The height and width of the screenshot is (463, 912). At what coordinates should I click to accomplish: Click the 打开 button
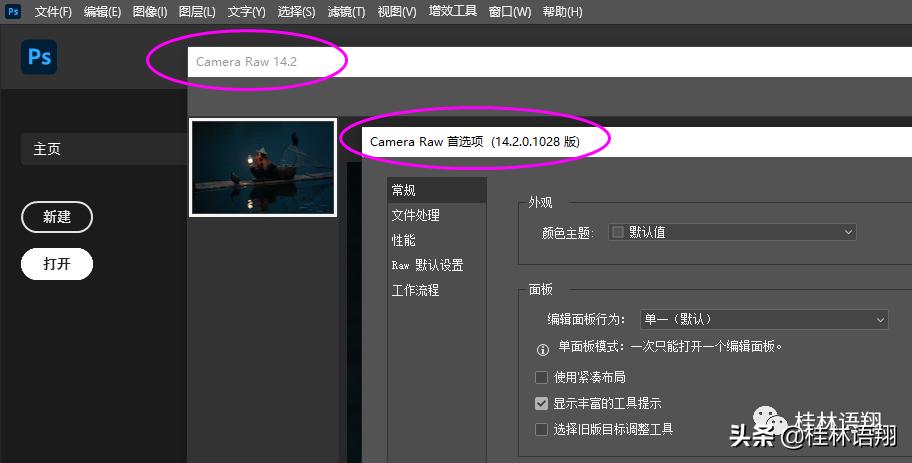57,264
